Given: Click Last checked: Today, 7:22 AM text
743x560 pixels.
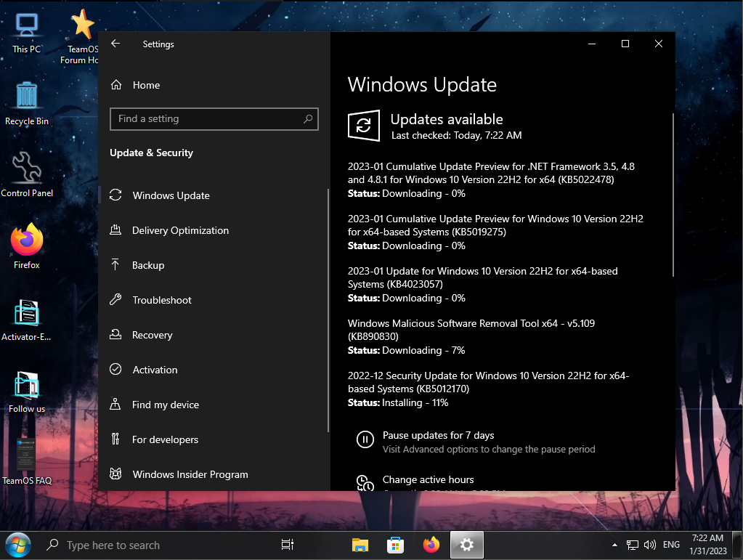Looking at the screenshot, I should (456, 136).
